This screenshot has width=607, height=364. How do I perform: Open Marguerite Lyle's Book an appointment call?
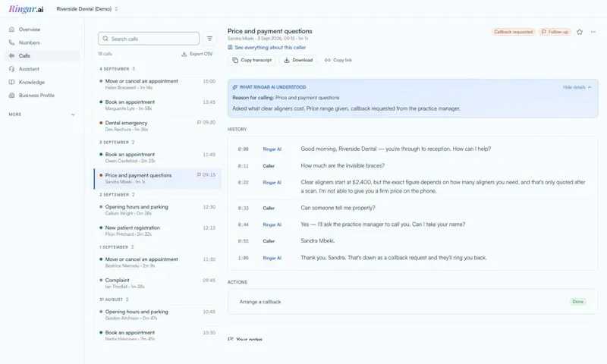pos(158,105)
